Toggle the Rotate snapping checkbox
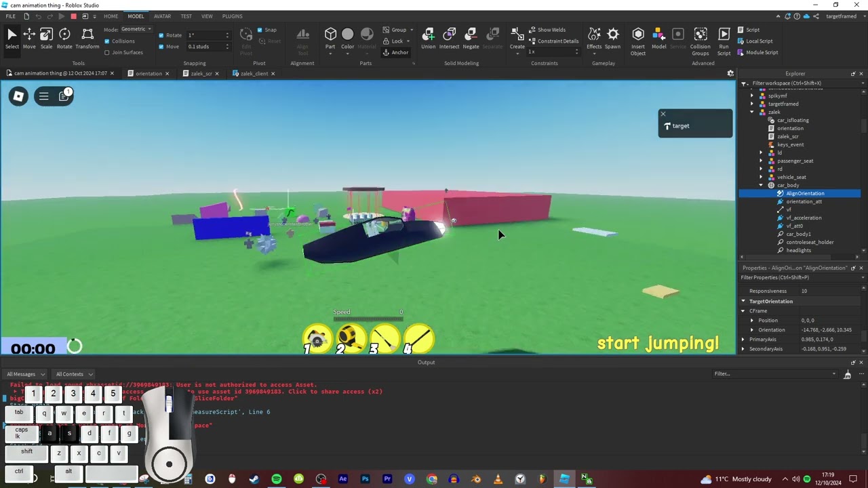This screenshot has height=488, width=868. [x=161, y=35]
